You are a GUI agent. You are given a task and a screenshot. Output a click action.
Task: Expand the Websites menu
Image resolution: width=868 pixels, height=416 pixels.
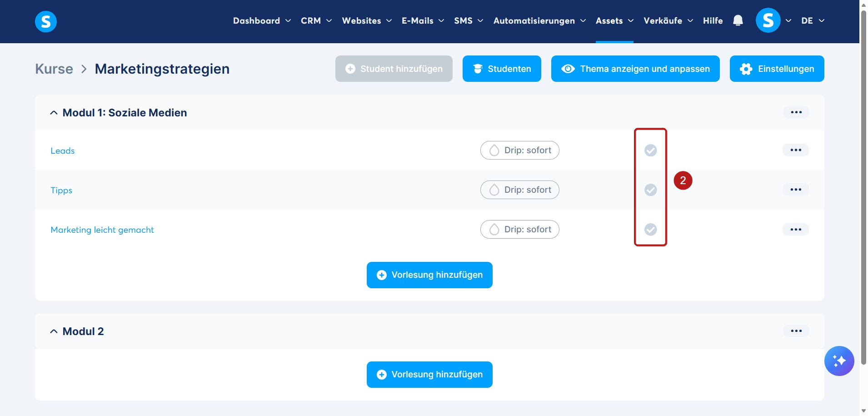[367, 20]
